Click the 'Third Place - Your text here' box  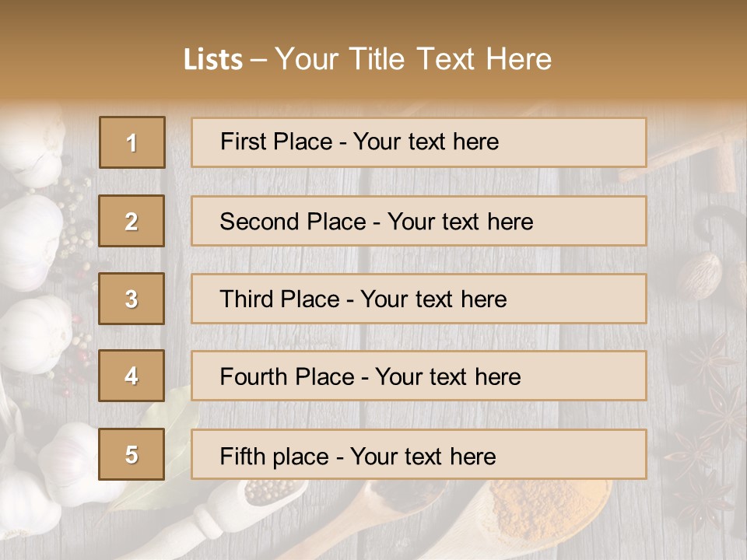(419, 299)
